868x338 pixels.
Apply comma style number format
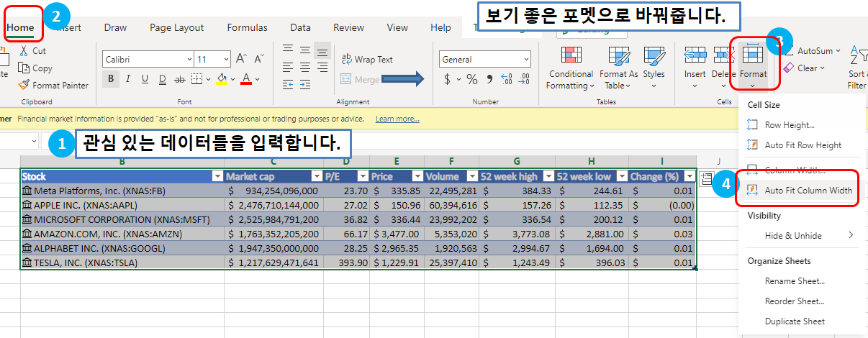click(489, 80)
